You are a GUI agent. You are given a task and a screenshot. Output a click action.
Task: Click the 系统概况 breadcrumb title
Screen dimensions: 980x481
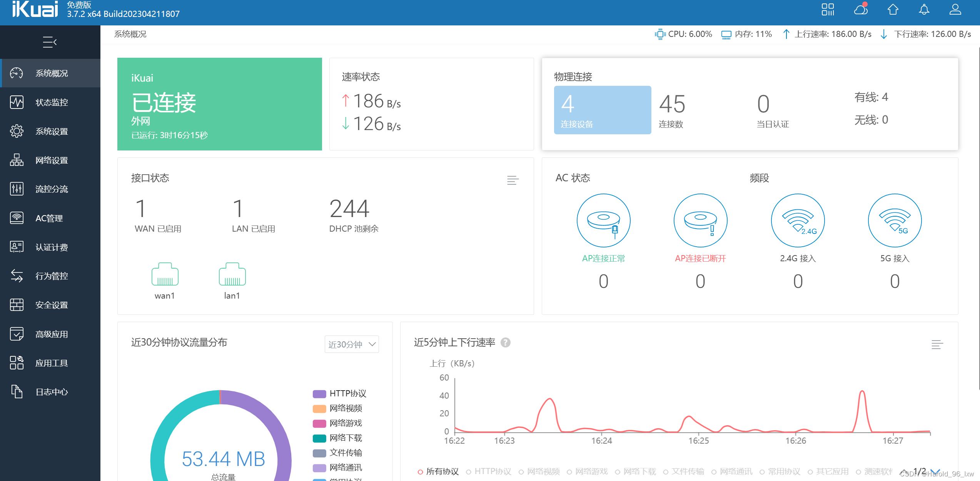point(130,34)
